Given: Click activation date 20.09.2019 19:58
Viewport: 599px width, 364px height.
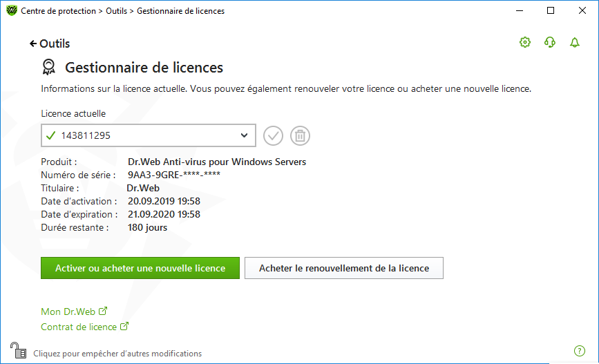Looking at the screenshot, I should click(164, 201).
